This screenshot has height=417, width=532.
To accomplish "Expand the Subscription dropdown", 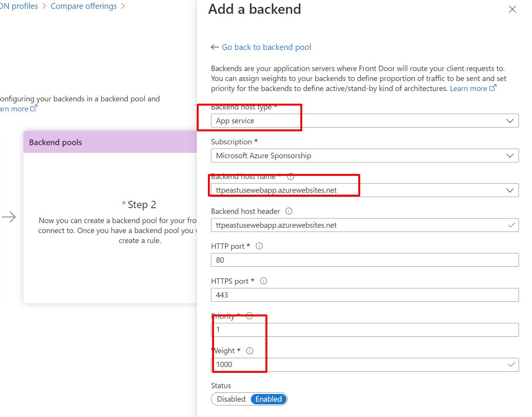I will [x=364, y=156].
